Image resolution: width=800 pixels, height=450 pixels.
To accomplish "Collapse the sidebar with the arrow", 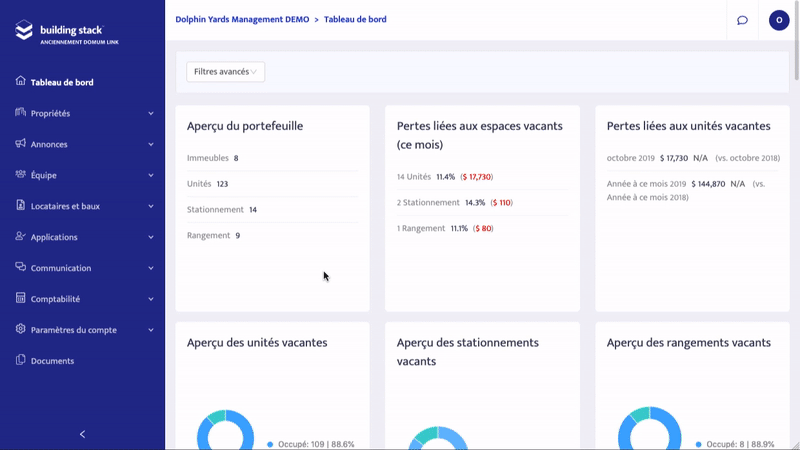I will (x=83, y=434).
